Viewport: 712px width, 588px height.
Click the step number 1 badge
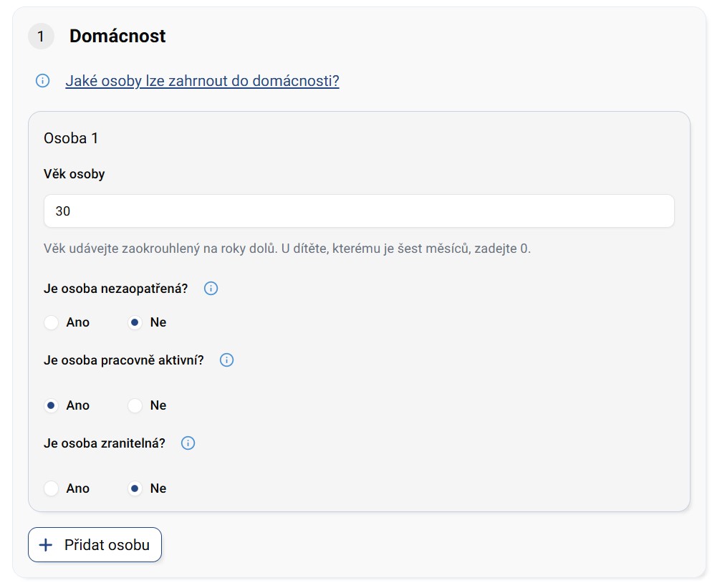[41, 37]
